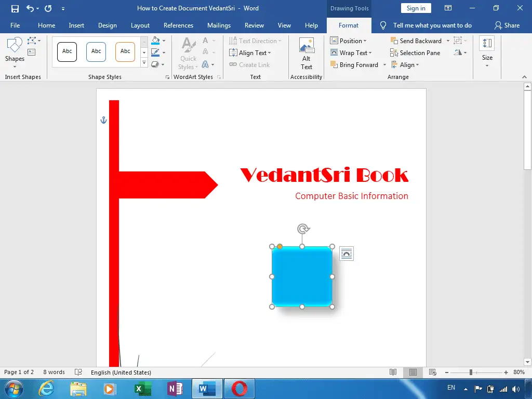The height and width of the screenshot is (399, 532).
Task: Switch to Print Layout view
Action: click(413, 372)
